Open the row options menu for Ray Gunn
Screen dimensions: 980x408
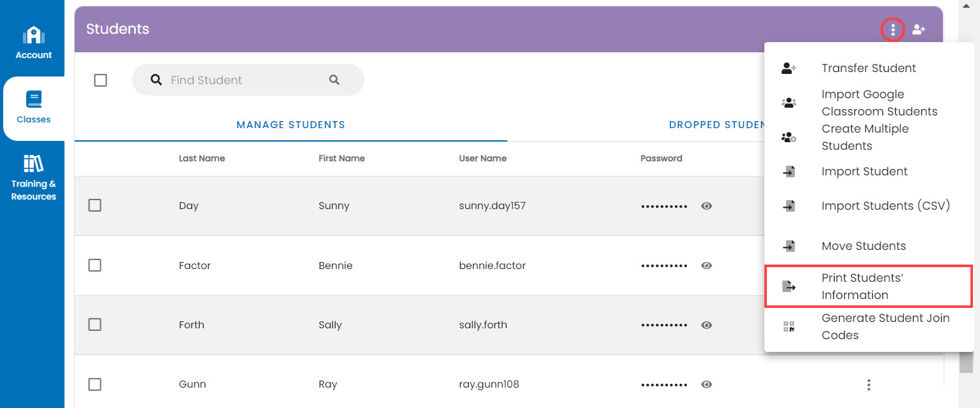point(869,384)
